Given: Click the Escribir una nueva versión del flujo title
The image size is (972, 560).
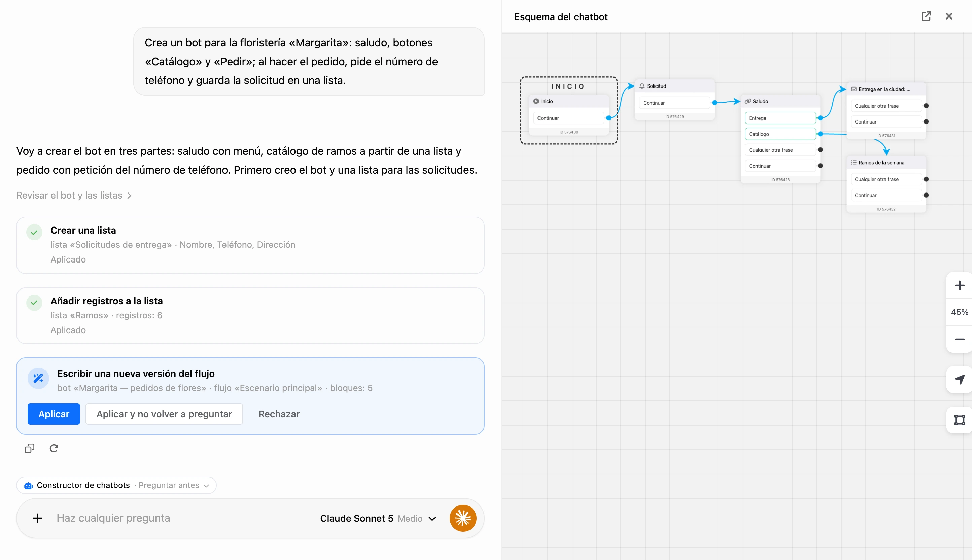Looking at the screenshot, I should (x=136, y=374).
